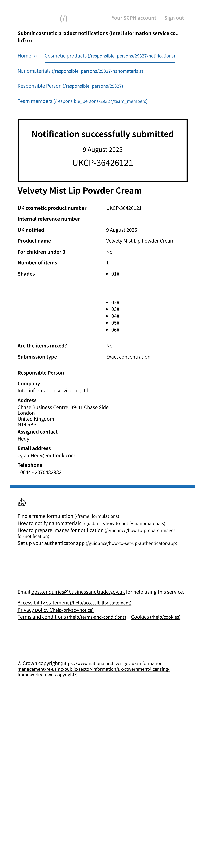Click the crown crest icon in footer
The width and height of the screenshot is (205, 868).
pos(22,502)
